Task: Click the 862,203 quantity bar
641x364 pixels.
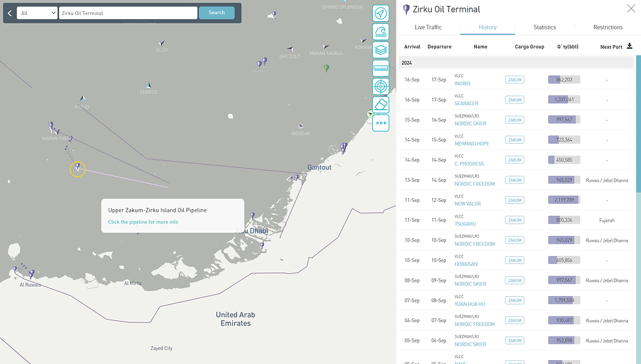Action: 564,80
